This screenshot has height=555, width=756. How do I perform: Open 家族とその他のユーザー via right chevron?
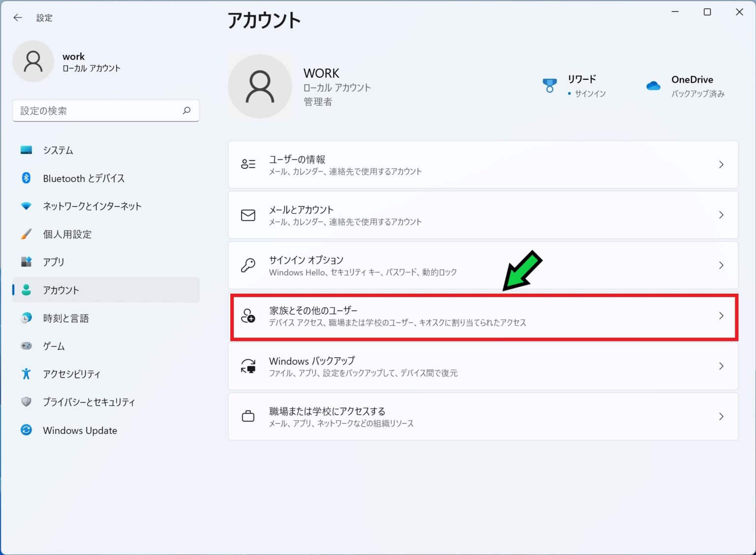pos(721,316)
